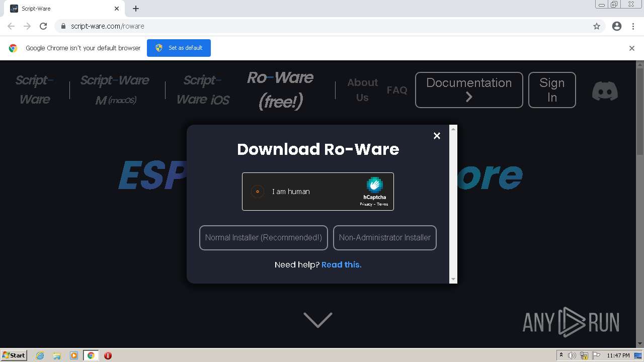Open the Discord server icon
The height and width of the screenshot is (362, 644).
tap(605, 91)
